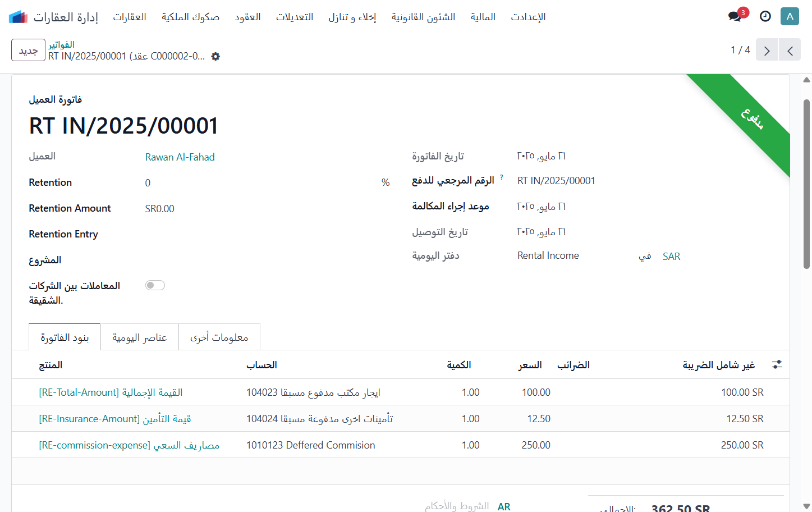This screenshot has width=812, height=512.
Task: Switch to the معلومات أخرى tab
Action: (219, 337)
